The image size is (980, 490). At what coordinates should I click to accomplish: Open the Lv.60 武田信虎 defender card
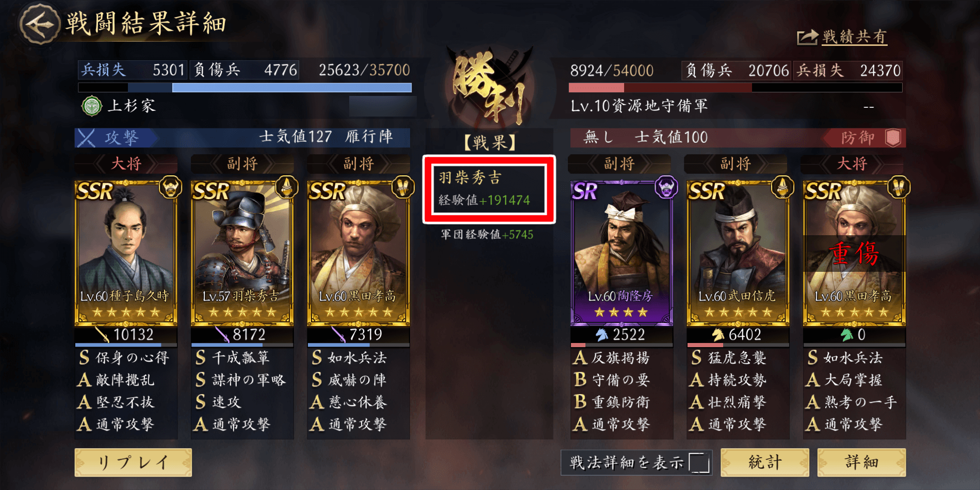tap(738, 253)
